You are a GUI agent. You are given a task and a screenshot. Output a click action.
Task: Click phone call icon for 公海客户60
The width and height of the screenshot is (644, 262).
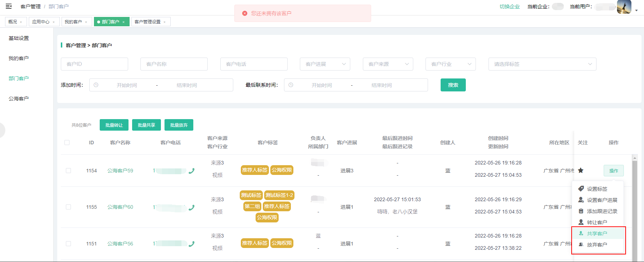(x=192, y=207)
